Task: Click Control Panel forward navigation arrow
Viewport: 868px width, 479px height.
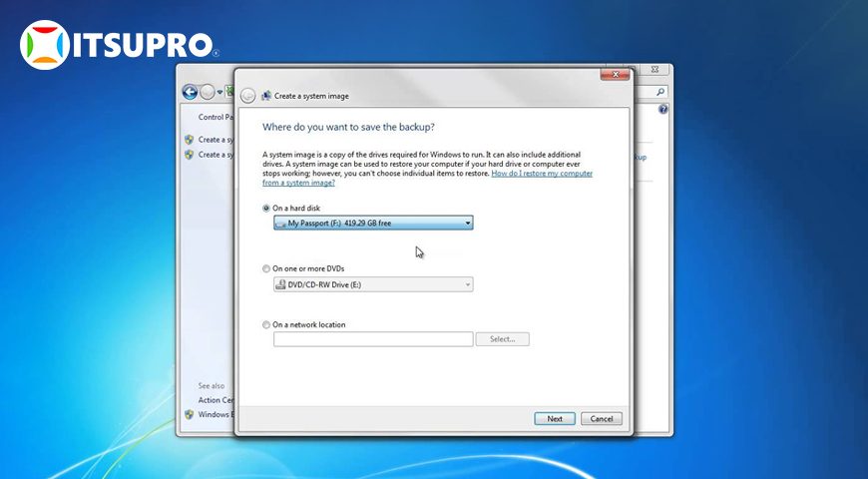Action: click(208, 92)
